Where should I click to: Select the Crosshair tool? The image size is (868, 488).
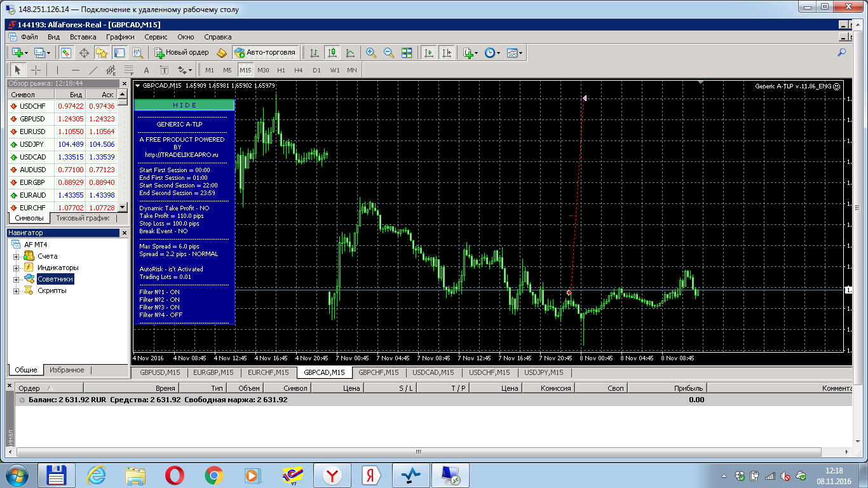click(x=36, y=70)
